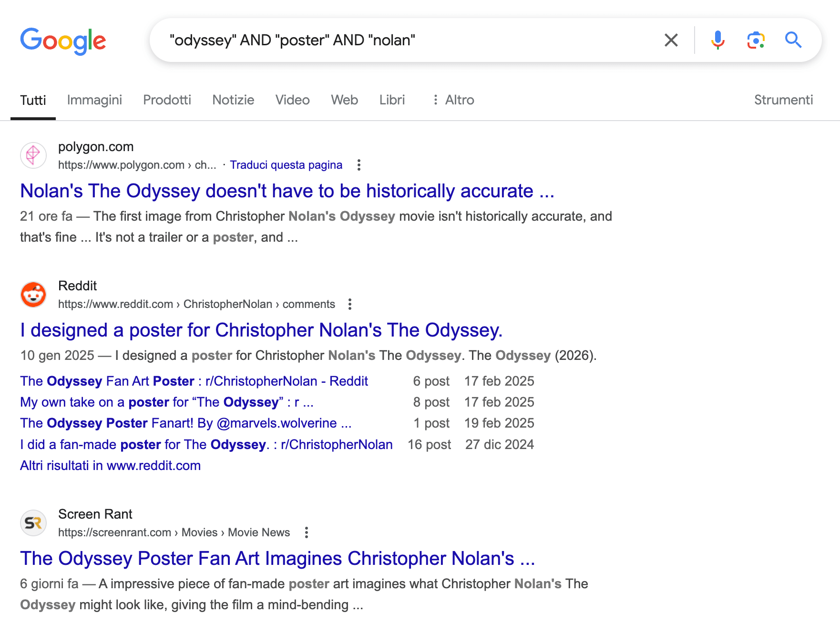This screenshot has width=840, height=634.
Task: Click the Screen Rant site name
Action: coord(95,514)
